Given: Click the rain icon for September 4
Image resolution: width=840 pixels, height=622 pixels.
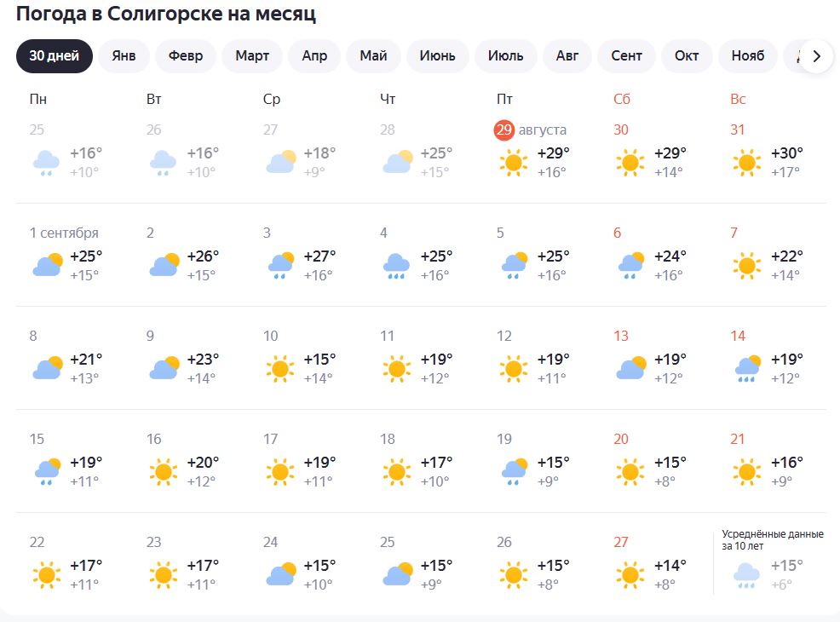Looking at the screenshot, I should (396, 265).
